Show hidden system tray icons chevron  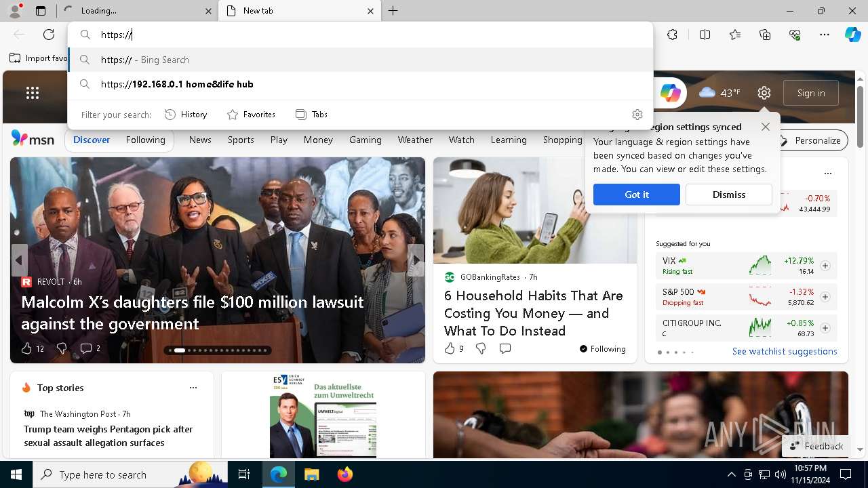click(731, 474)
